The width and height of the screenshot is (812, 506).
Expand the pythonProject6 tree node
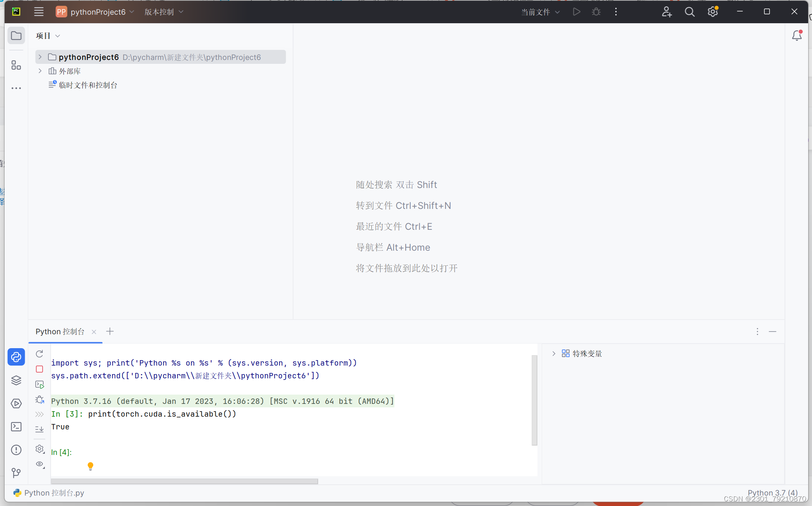(40, 57)
